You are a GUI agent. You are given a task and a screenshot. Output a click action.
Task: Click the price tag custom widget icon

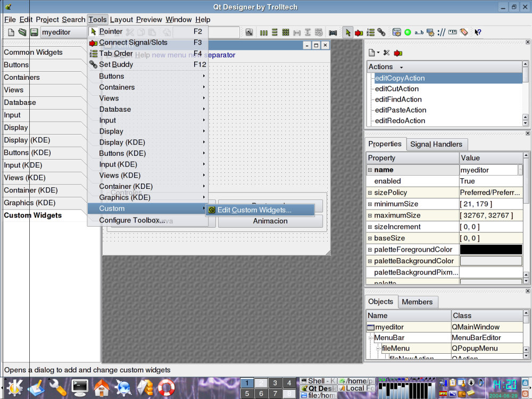click(464, 32)
